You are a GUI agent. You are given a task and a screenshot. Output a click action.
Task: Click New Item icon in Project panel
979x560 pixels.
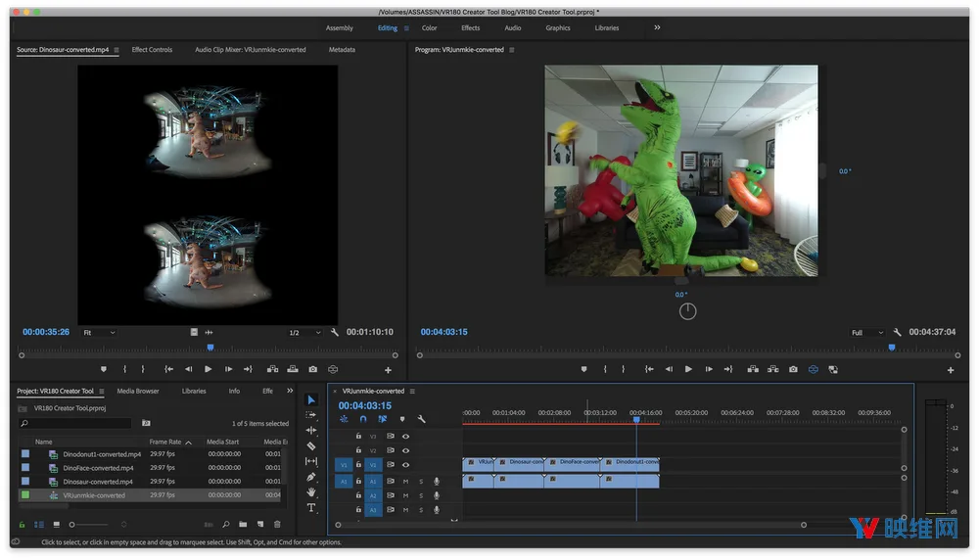260,525
